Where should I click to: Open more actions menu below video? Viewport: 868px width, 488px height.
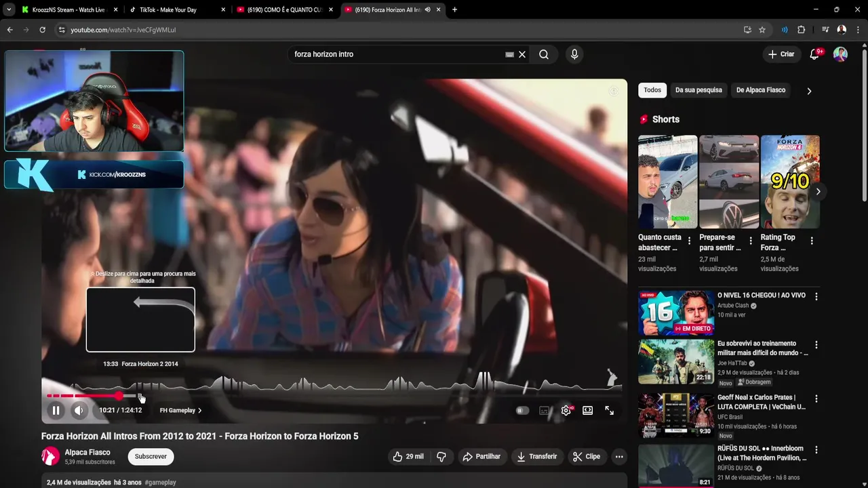619,457
